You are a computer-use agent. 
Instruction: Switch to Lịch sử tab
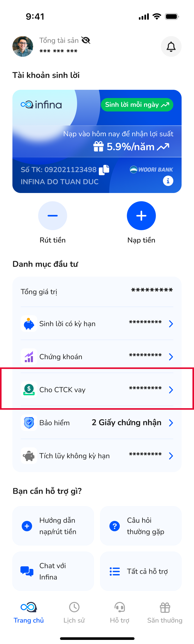[74, 613]
